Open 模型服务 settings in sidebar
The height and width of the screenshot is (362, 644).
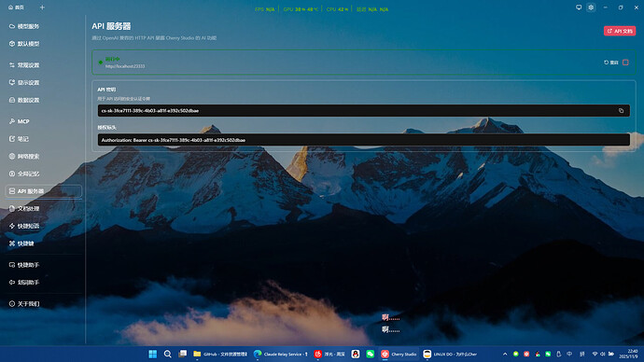click(24, 26)
